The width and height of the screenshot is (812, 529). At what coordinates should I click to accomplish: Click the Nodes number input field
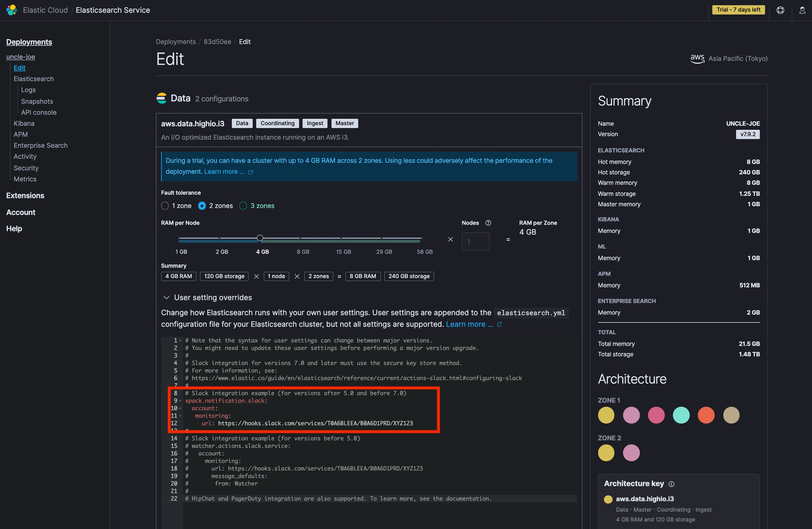475,241
